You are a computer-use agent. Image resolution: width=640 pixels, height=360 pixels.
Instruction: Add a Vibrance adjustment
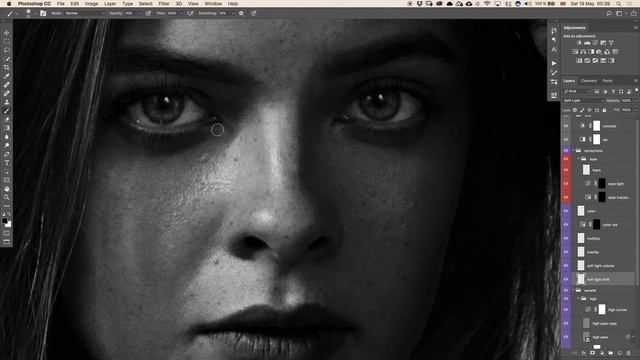coord(611,43)
